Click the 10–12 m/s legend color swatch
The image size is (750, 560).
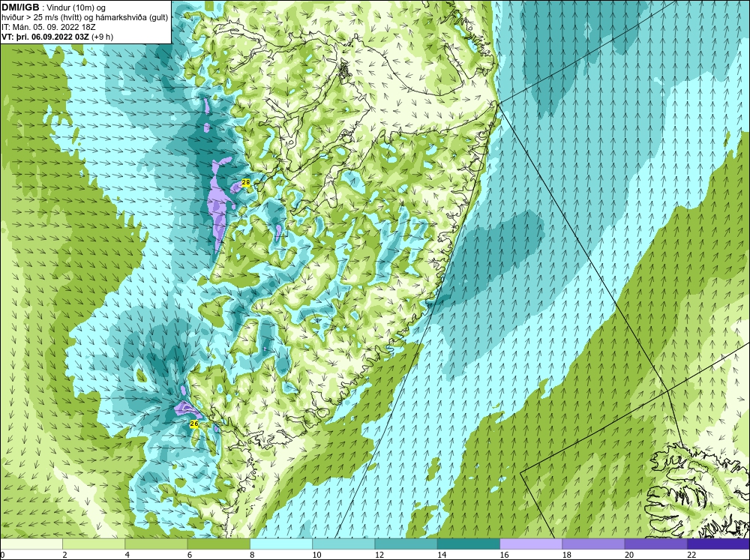pos(343,544)
